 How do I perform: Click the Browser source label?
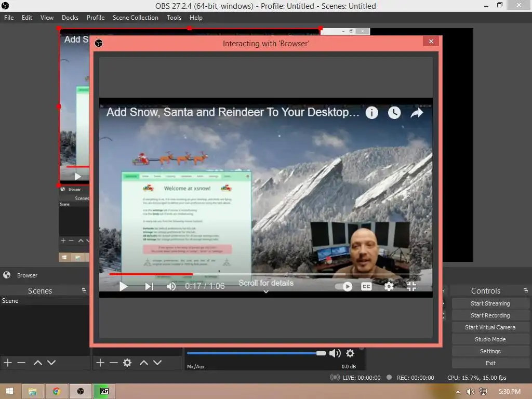[27, 275]
